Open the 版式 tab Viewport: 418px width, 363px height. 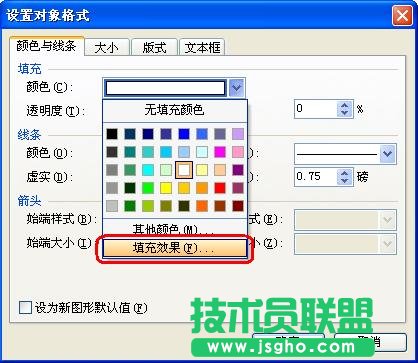pyautogui.click(x=154, y=47)
